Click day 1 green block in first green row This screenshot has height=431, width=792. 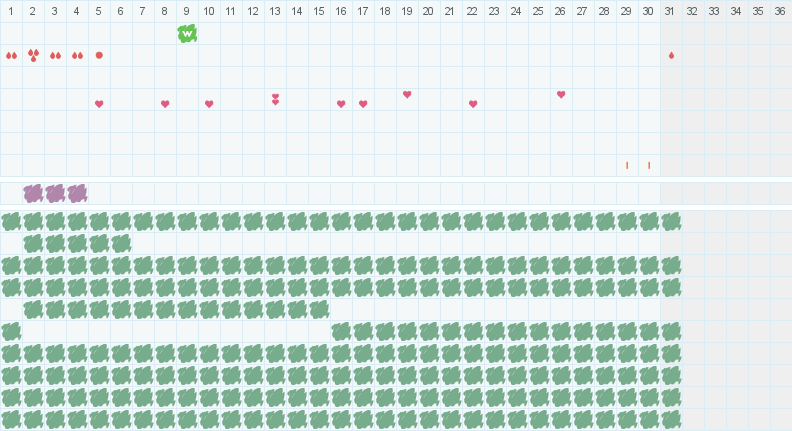pos(11,221)
